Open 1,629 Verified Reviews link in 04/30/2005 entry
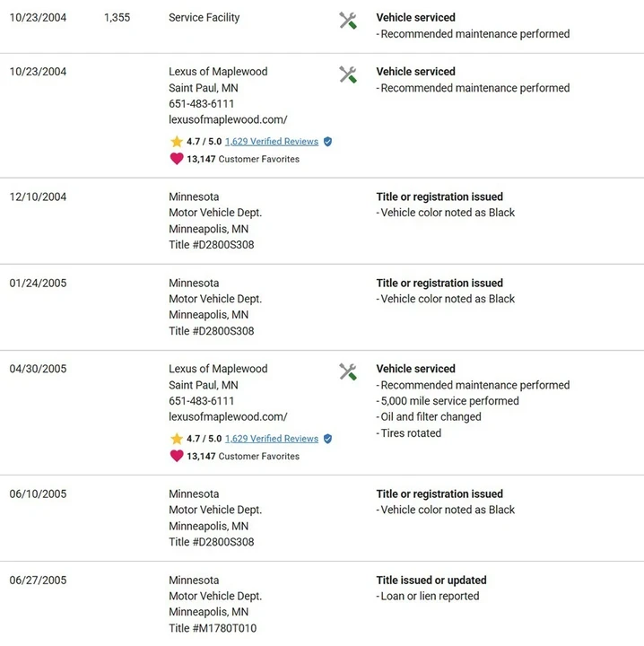Viewport: 644px width, 646px height. tap(272, 439)
